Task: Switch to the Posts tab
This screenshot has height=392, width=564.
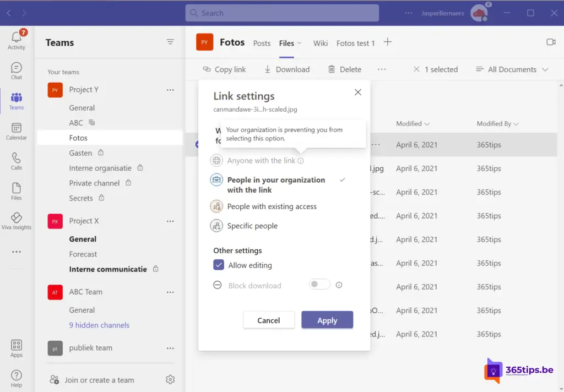Action: coord(262,43)
